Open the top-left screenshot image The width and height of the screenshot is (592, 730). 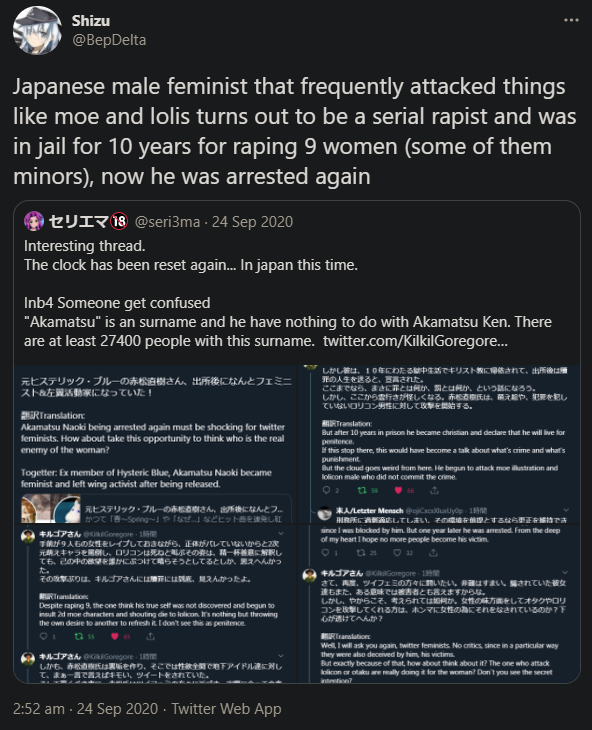pos(155,444)
